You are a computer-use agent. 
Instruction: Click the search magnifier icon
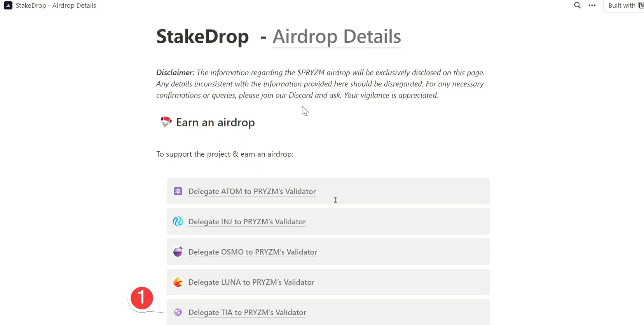pos(578,5)
